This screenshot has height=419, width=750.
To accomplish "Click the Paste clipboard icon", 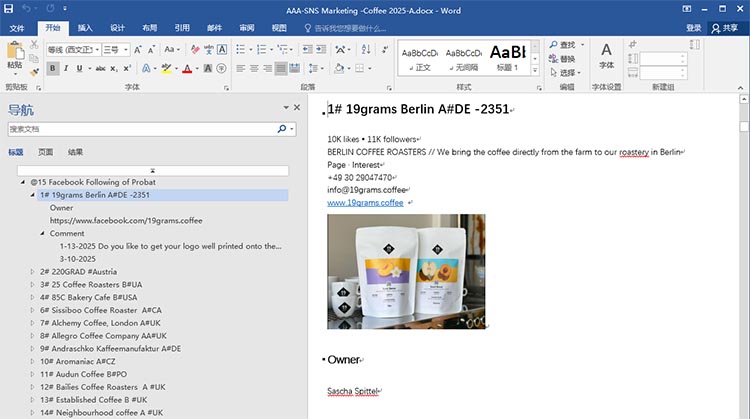I will (x=15, y=51).
